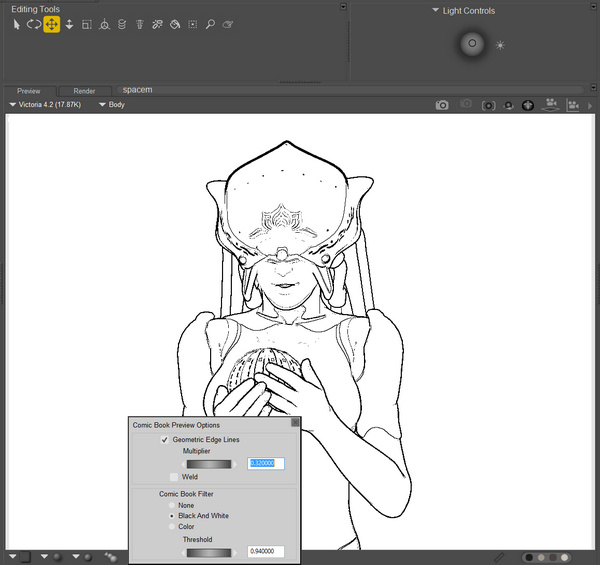
Task: Click the small light icon beside light globe
Action: 500,45
